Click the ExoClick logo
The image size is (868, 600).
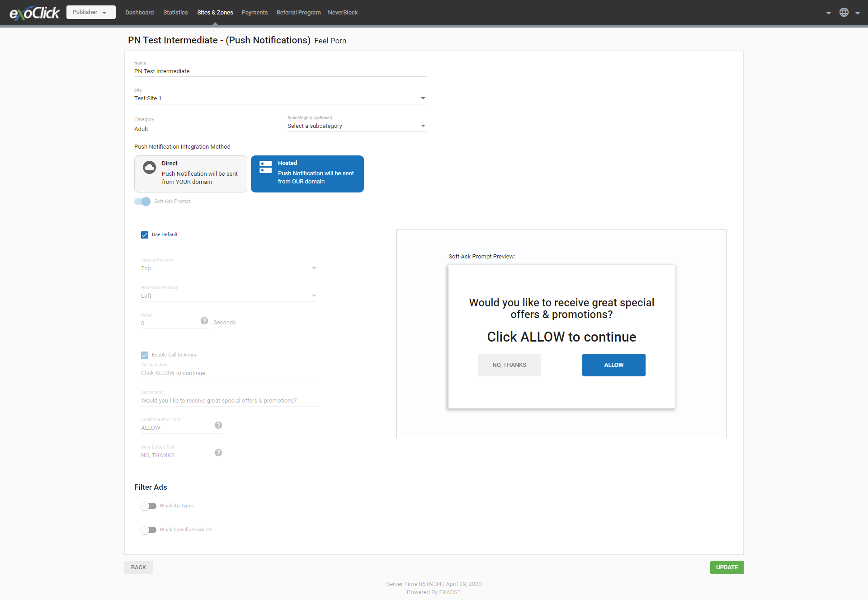[35, 13]
